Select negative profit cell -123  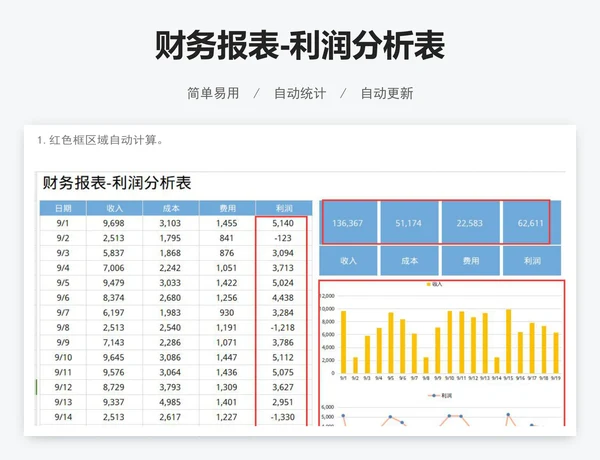point(283,238)
